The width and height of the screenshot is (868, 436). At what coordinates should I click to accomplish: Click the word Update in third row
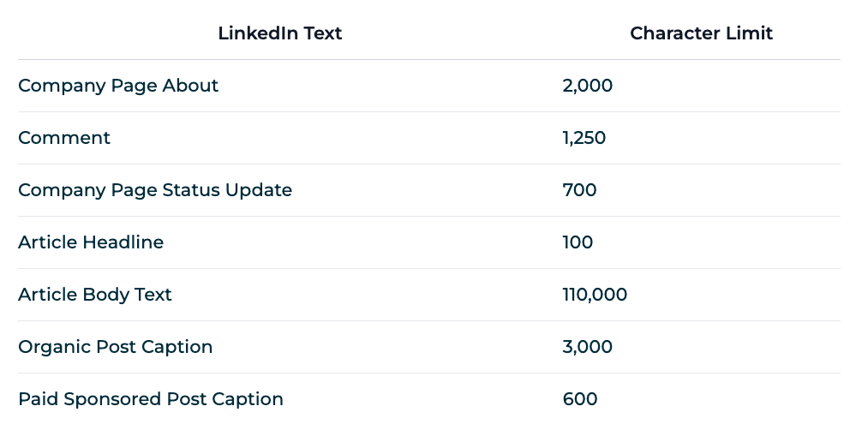click(259, 190)
